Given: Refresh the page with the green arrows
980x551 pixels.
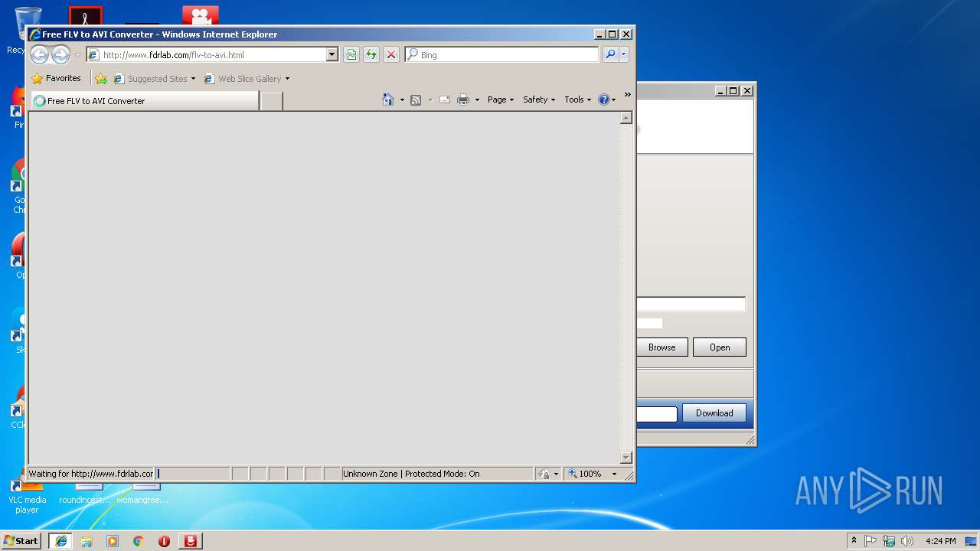Looking at the screenshot, I should point(371,54).
